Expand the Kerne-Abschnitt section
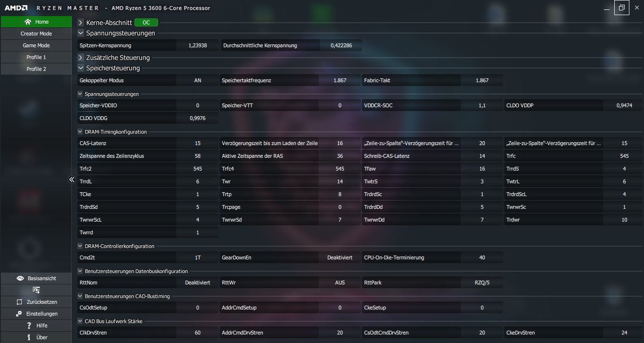 pos(81,23)
